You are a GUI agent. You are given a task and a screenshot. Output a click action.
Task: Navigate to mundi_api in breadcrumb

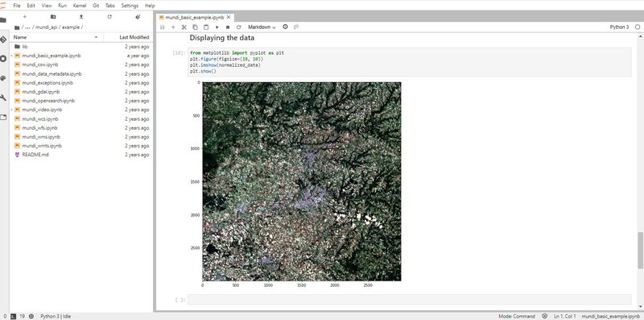(x=46, y=27)
